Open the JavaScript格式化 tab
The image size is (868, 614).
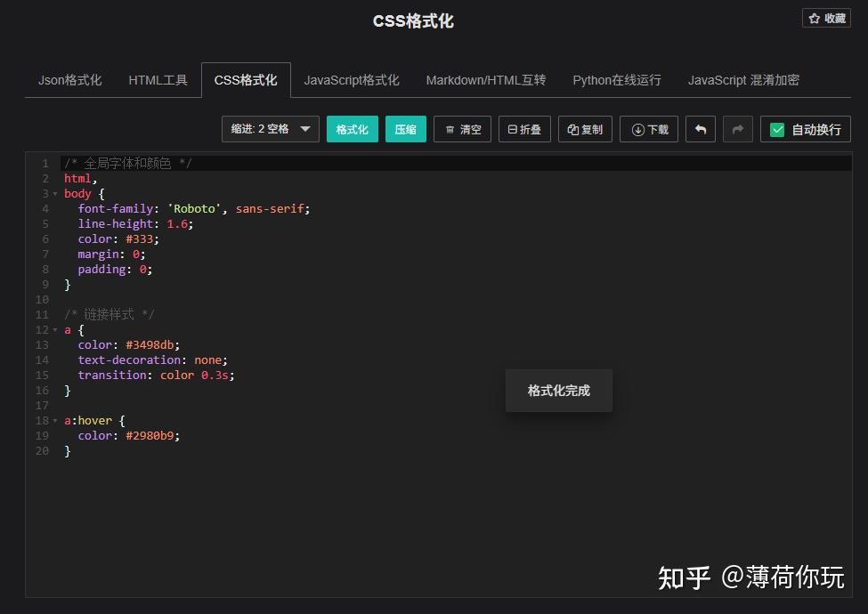tap(351, 80)
